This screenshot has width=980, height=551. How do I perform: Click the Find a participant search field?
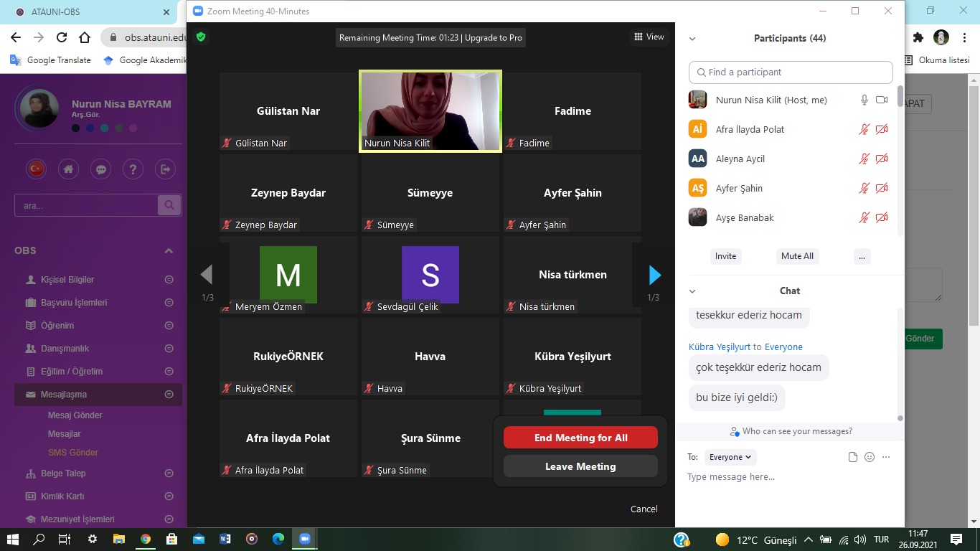coord(791,72)
